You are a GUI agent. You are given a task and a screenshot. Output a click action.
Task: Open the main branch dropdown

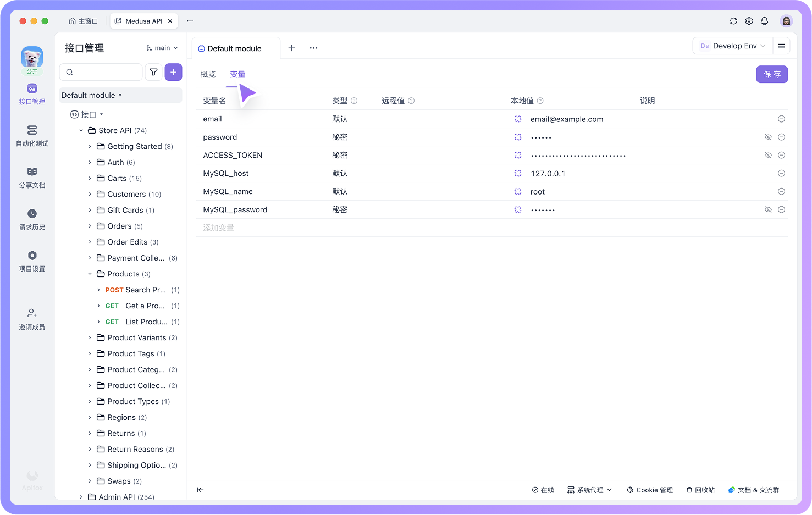[162, 48]
